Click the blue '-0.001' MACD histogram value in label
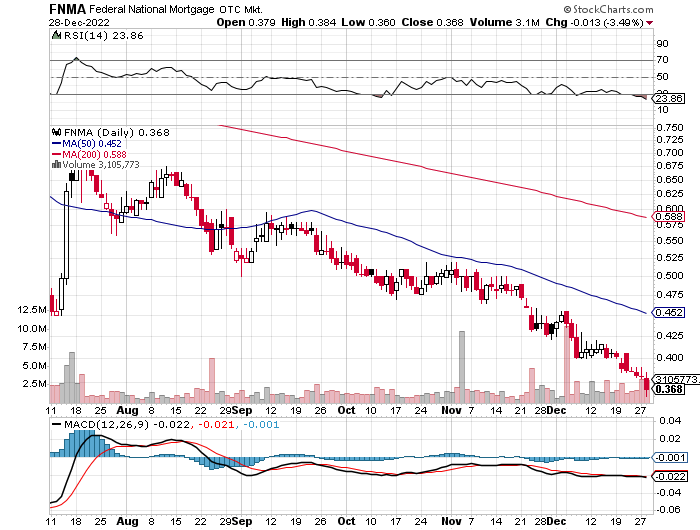 [x=261, y=424]
